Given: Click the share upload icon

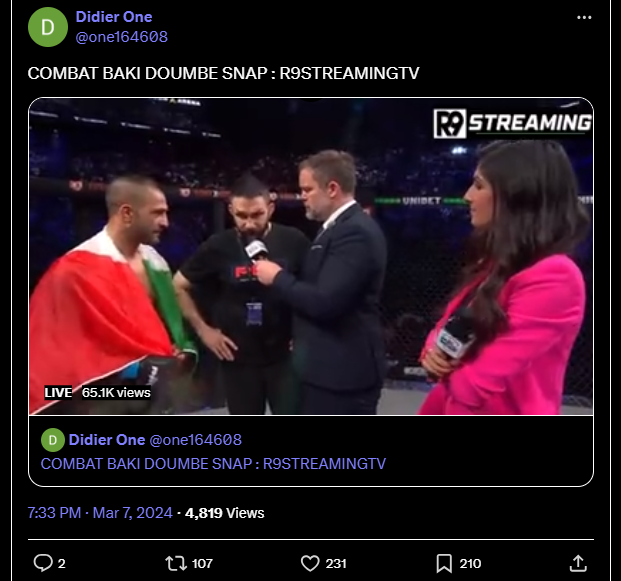Looking at the screenshot, I should (578, 563).
